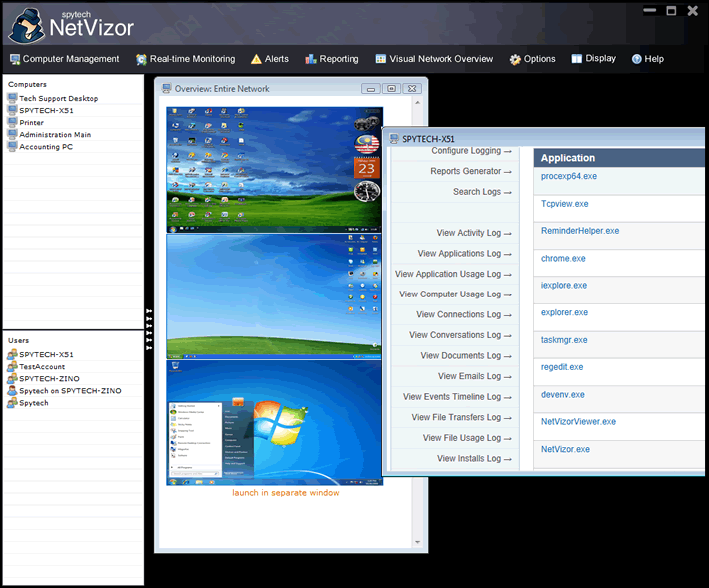Open the top desktop thumbnail with 23 calendar
Screen dimensions: 709x588
click(x=275, y=170)
